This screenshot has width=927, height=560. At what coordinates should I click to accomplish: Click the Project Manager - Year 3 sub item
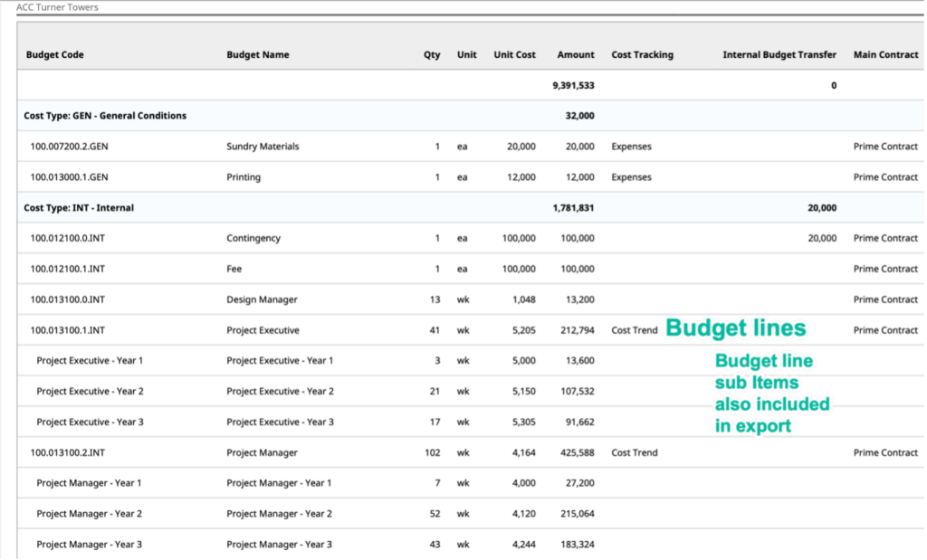pyautogui.click(x=90, y=544)
